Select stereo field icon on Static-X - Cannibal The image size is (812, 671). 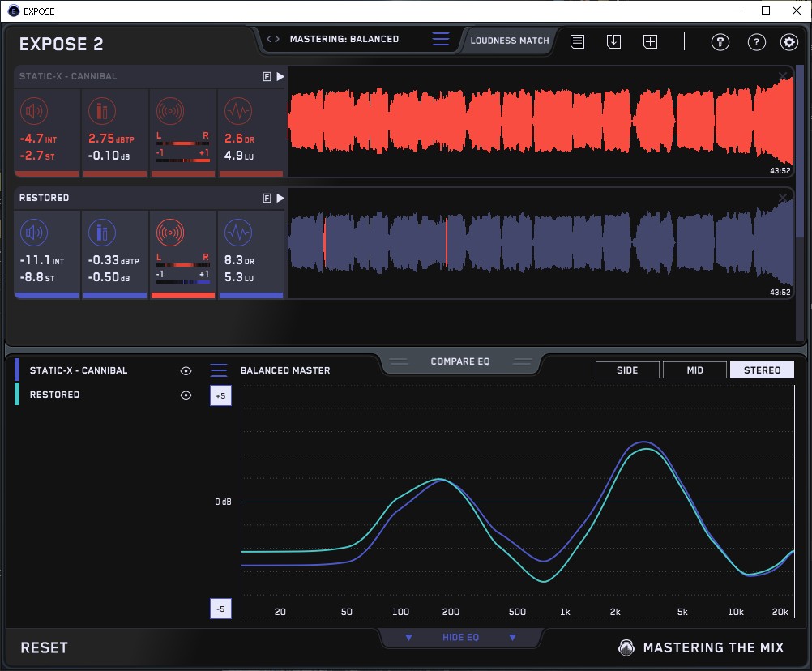170,111
